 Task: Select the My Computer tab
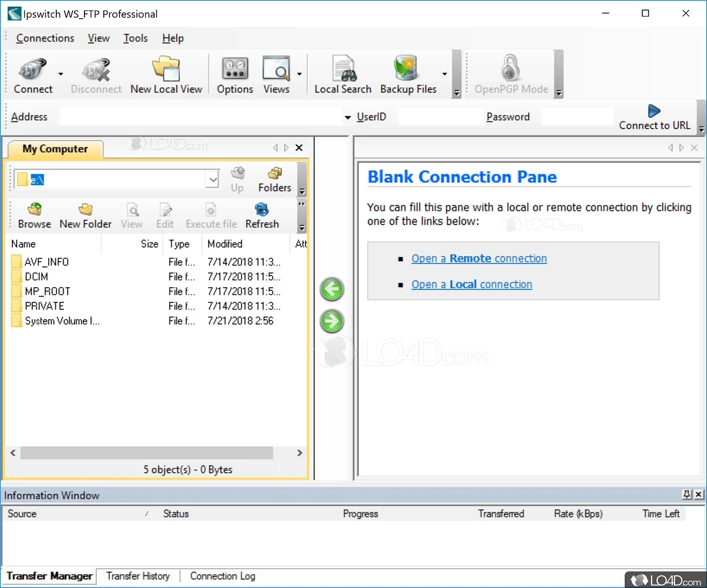point(55,149)
